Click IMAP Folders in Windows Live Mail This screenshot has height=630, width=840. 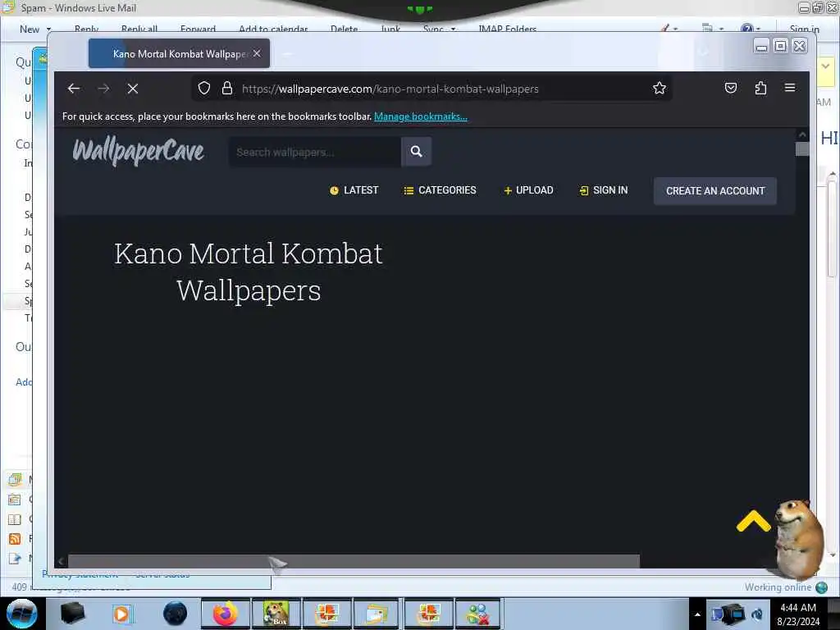507,29
